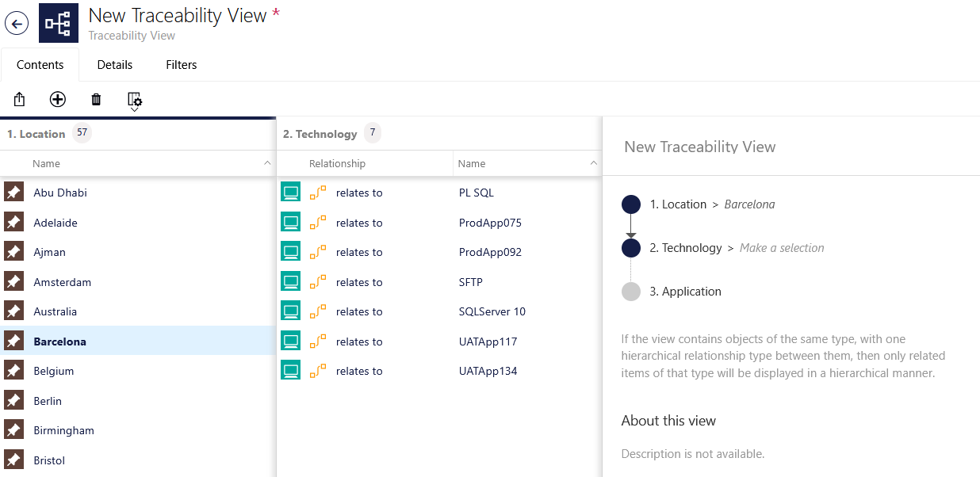The width and height of the screenshot is (980, 477).
Task: Click the 1. Location step label
Action: tap(678, 204)
